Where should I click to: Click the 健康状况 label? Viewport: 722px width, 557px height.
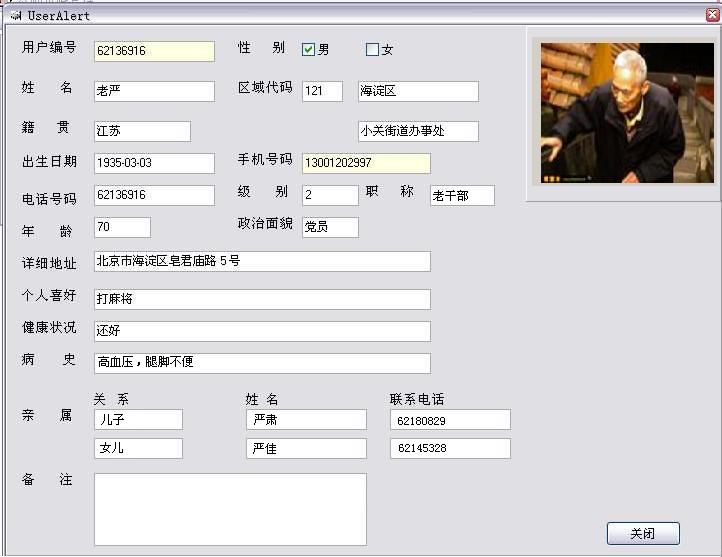49,327
